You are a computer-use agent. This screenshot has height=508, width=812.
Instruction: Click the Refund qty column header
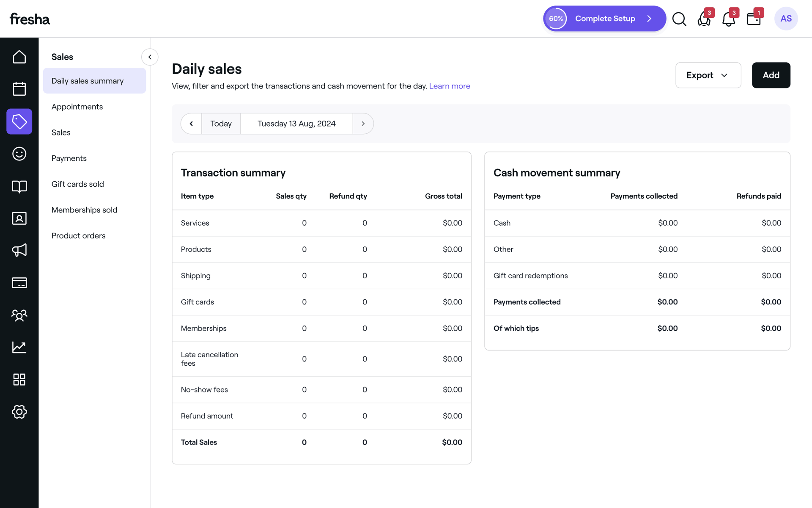tap(348, 196)
